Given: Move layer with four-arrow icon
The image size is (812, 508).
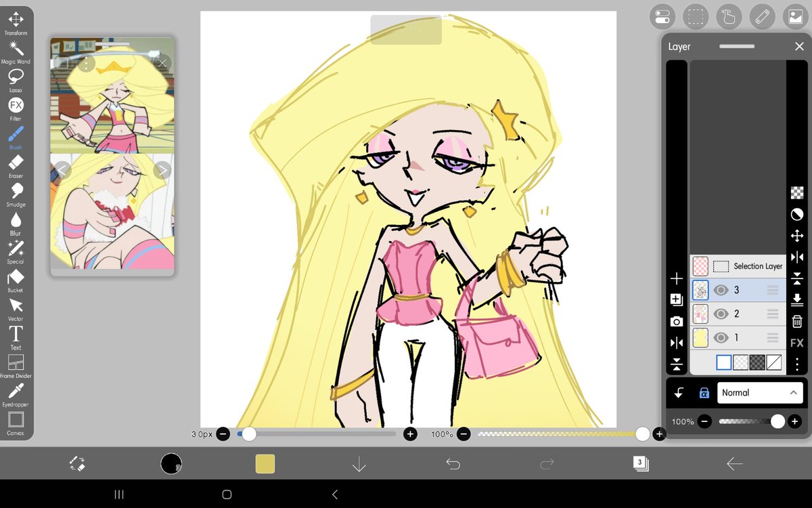Looking at the screenshot, I should pos(796,236).
